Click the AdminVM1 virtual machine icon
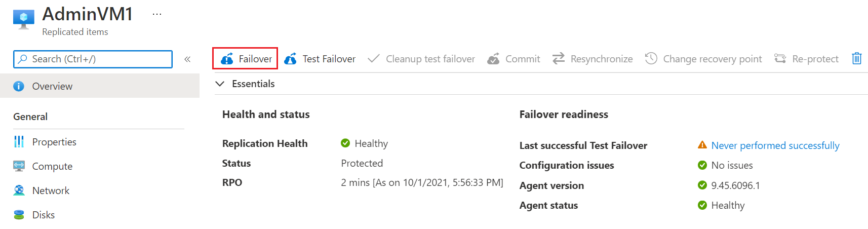Image resolution: width=868 pixels, height=229 pixels. point(23,19)
